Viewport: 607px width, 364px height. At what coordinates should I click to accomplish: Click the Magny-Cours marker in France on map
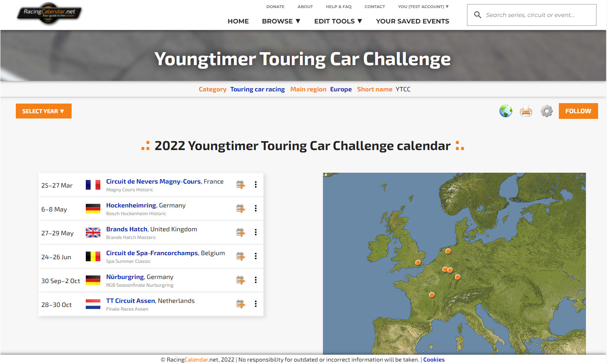432,295
